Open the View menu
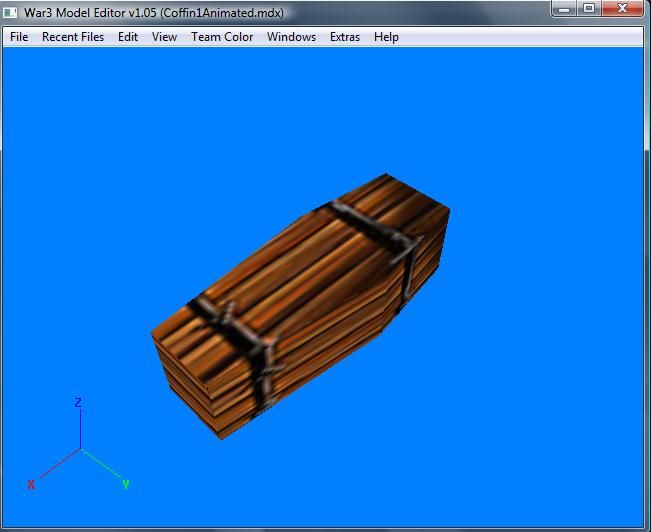The image size is (651, 532). tap(164, 37)
